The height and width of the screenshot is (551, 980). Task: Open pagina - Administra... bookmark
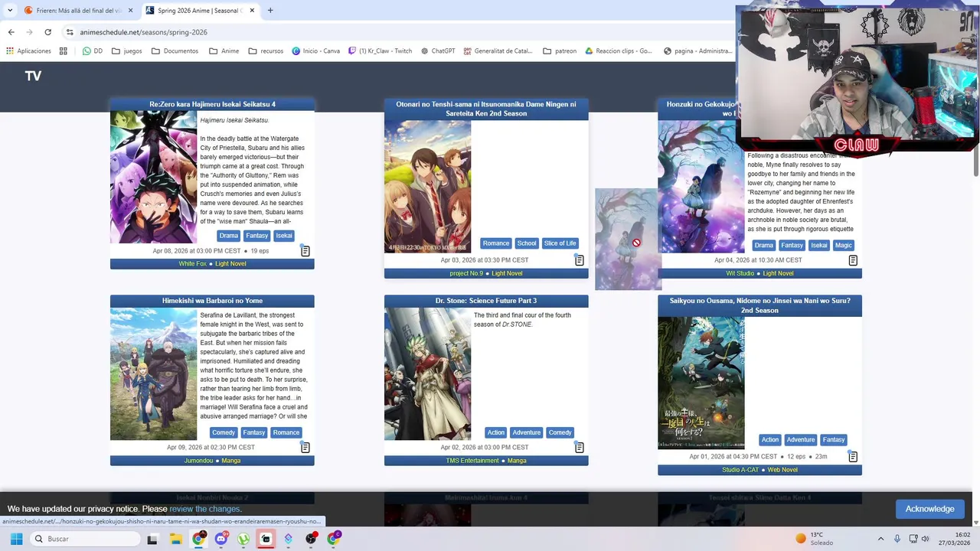tap(697, 51)
